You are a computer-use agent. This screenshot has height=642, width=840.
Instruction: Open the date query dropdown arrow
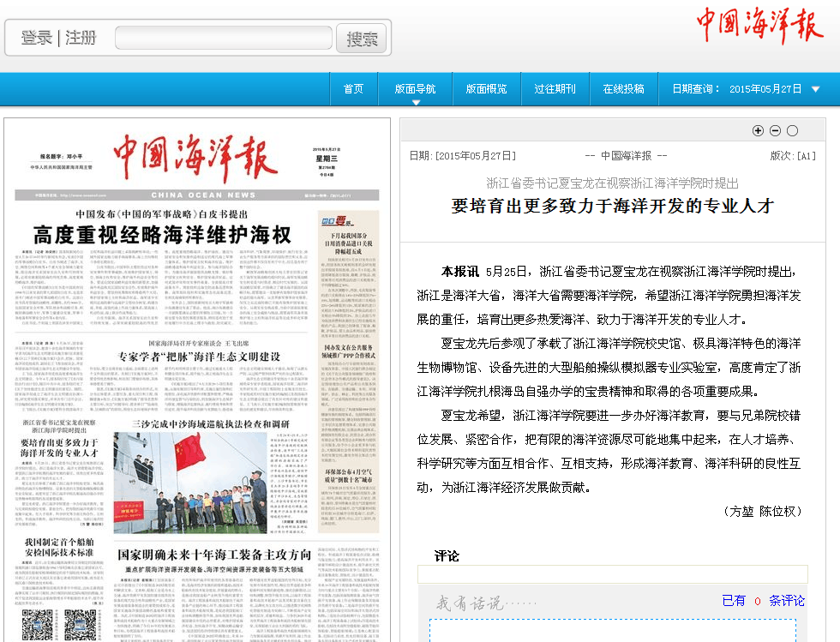pyautogui.click(x=815, y=89)
